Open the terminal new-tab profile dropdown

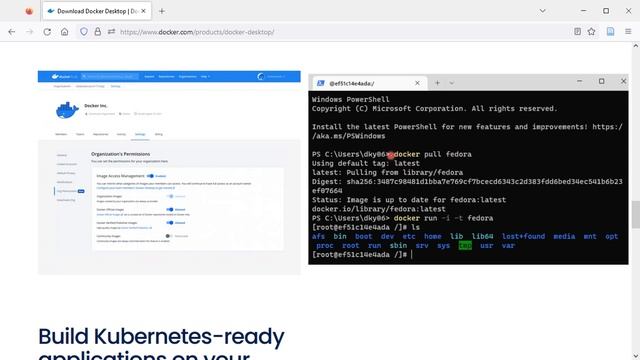coord(451,83)
